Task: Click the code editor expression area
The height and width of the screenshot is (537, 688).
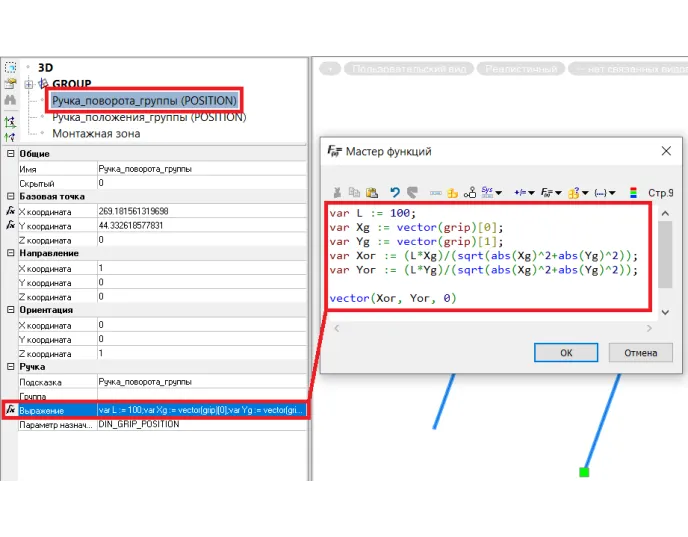Action: (x=488, y=257)
